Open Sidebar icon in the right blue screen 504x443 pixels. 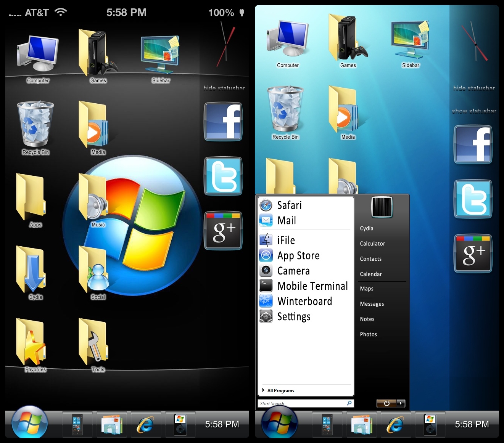coord(410,39)
